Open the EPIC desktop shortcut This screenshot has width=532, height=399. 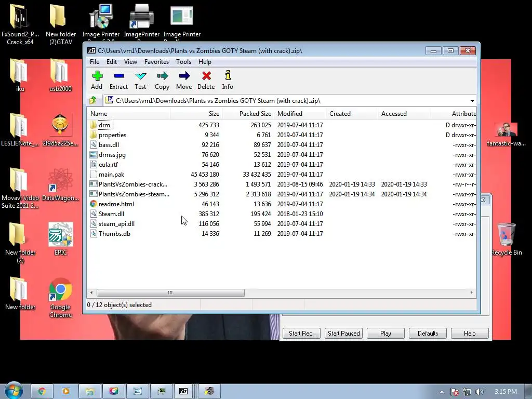[x=60, y=239]
